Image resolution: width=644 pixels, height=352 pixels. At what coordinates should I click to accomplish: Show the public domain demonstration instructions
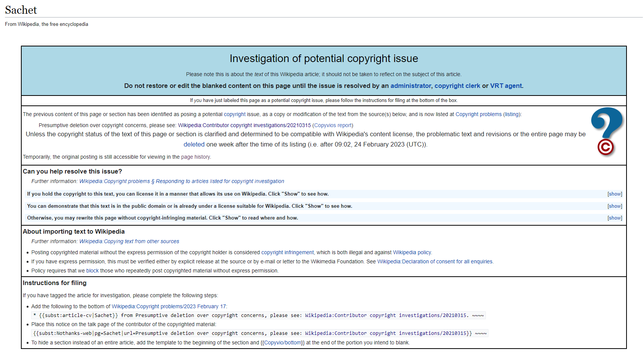[x=615, y=206]
